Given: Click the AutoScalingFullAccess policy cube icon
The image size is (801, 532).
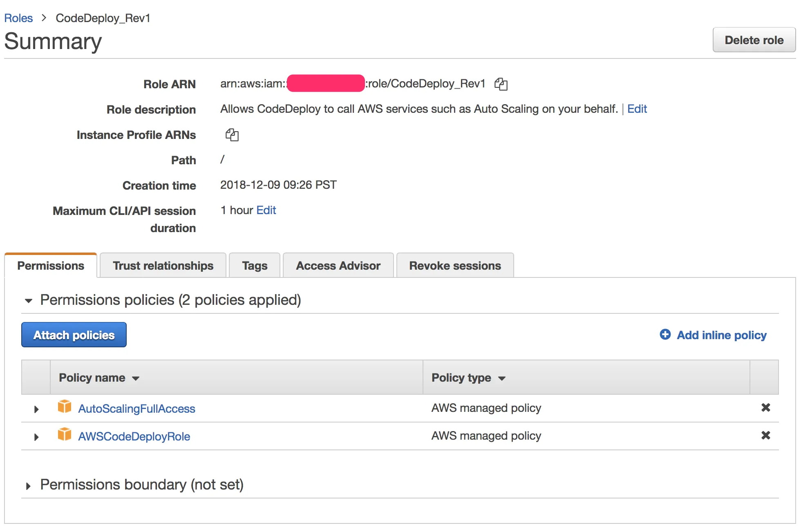Looking at the screenshot, I should [x=64, y=407].
